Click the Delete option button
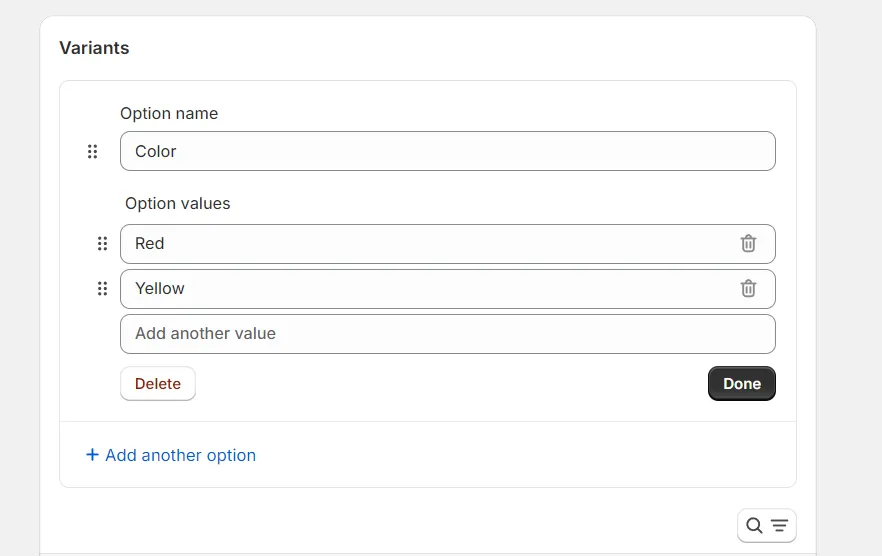Viewport: 882px width, 556px height. coord(158,384)
